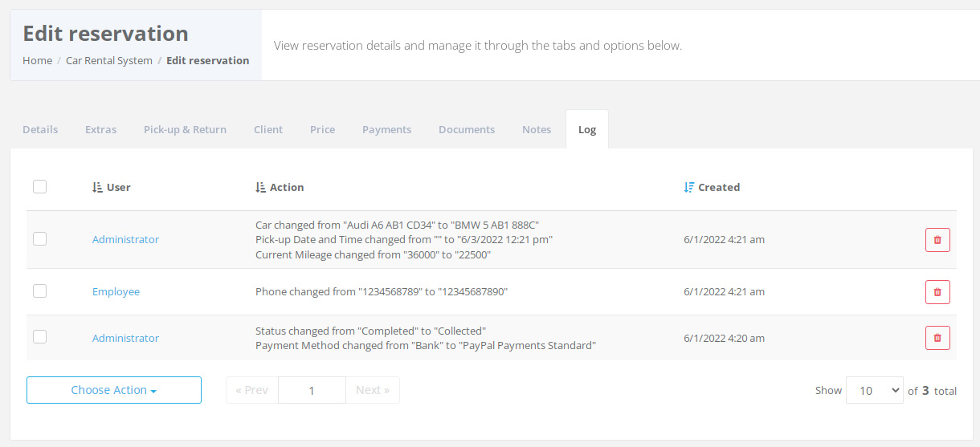The width and height of the screenshot is (980, 447).
Task: Follow the Home breadcrumb link
Action: pos(37,60)
